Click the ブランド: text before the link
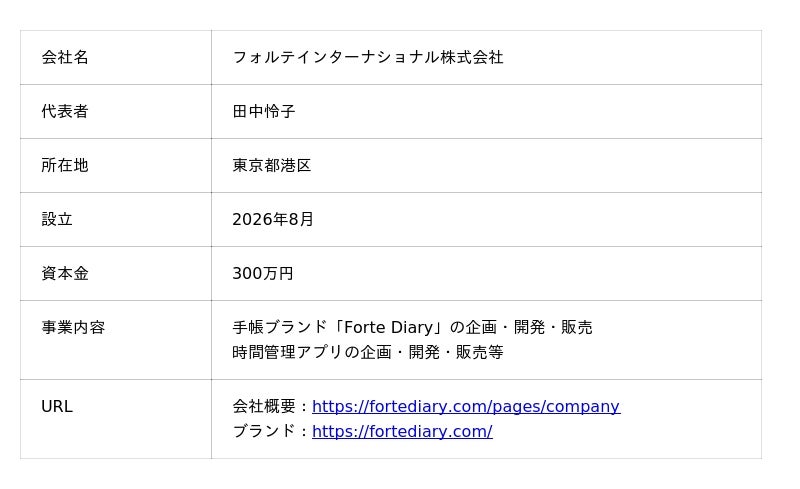This screenshot has height=489, width=800. pyautogui.click(x=271, y=431)
